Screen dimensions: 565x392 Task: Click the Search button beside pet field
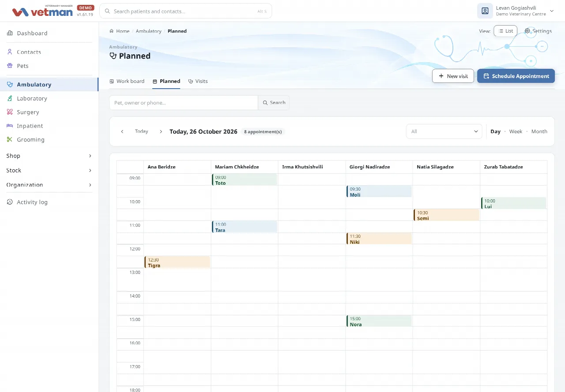pyautogui.click(x=274, y=103)
